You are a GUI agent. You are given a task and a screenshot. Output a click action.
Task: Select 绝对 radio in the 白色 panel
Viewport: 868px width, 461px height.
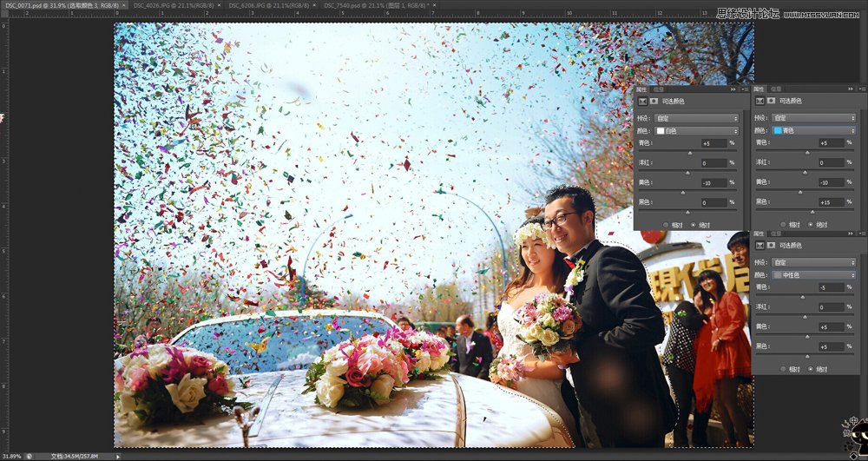click(693, 225)
